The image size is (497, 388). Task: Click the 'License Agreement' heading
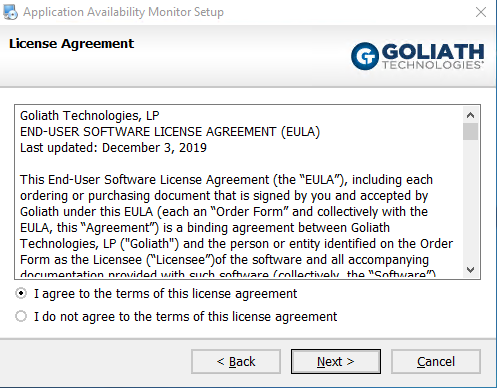tap(71, 44)
